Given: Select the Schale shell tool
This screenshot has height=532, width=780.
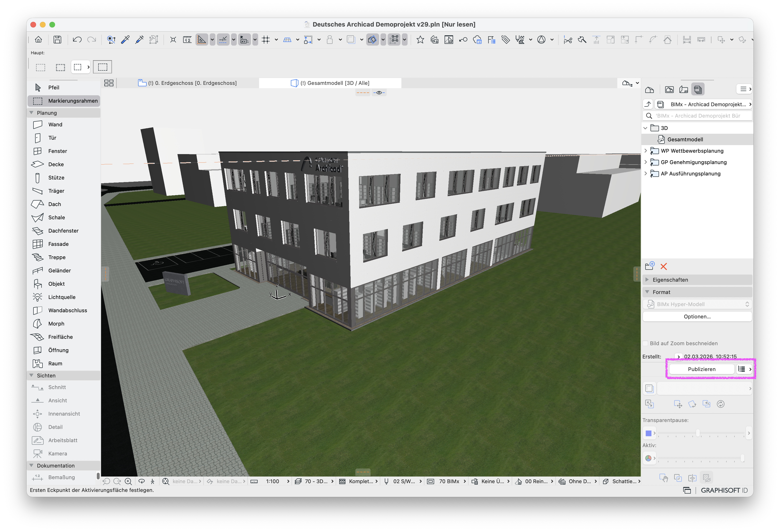Looking at the screenshot, I should pos(63,218).
